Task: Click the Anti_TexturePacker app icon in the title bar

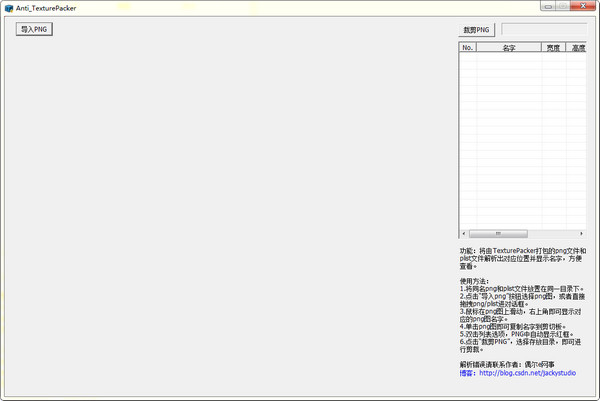Action: 9,8
